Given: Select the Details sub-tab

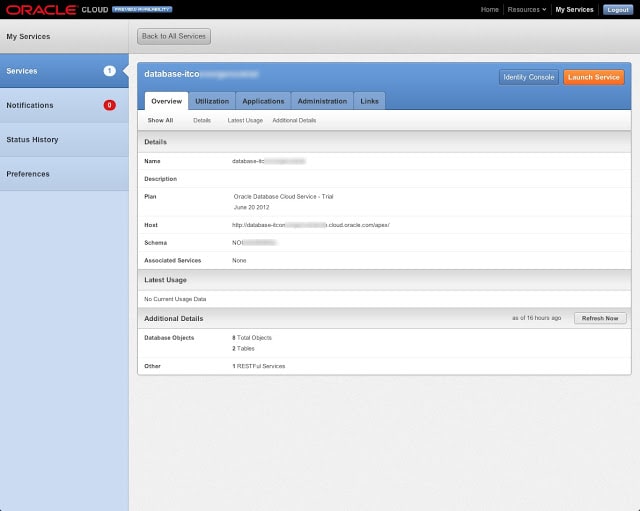Looking at the screenshot, I should click(x=202, y=120).
